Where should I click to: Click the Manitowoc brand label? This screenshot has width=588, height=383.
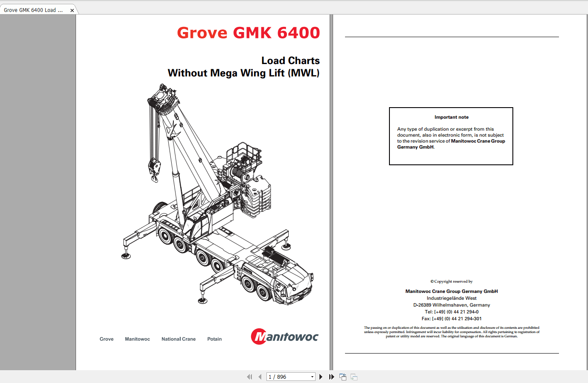[137, 339]
